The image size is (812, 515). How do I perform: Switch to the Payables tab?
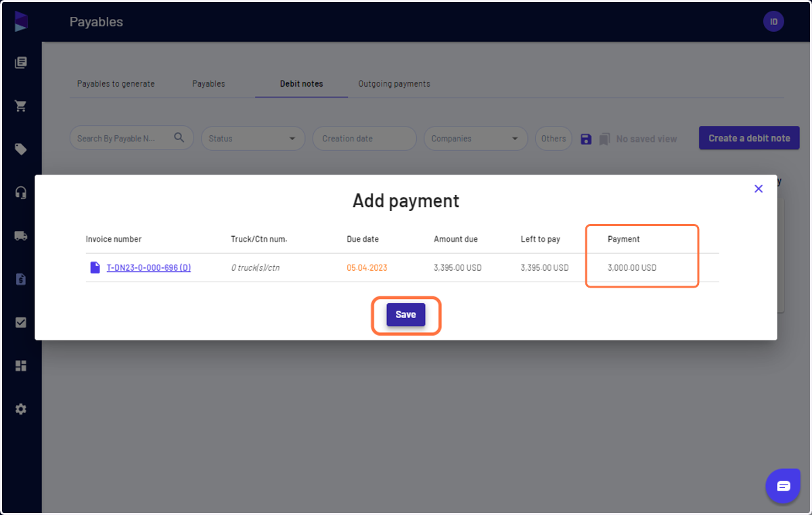click(208, 84)
